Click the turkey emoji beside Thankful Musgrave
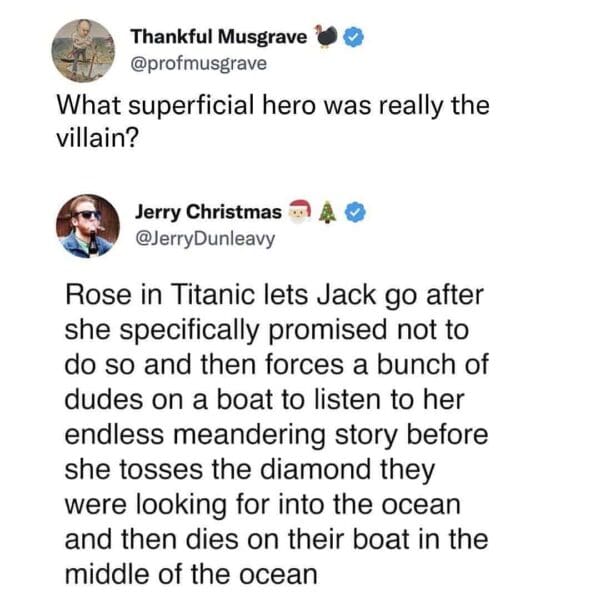This screenshot has width=600, height=600. [326, 37]
